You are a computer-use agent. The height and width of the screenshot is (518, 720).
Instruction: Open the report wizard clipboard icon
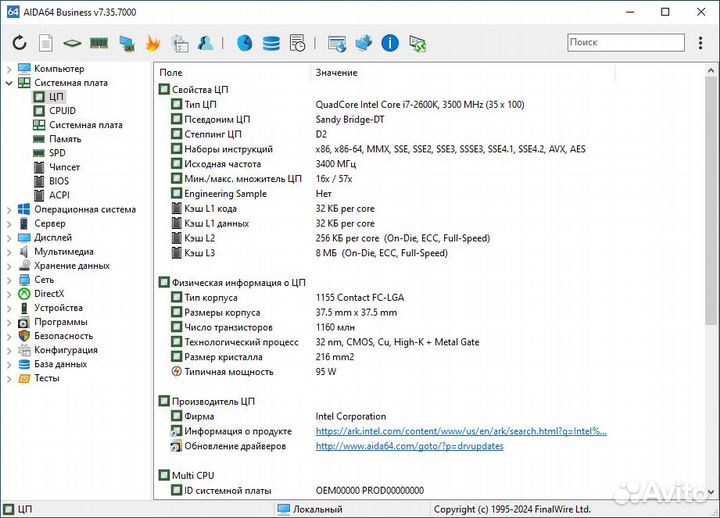180,44
